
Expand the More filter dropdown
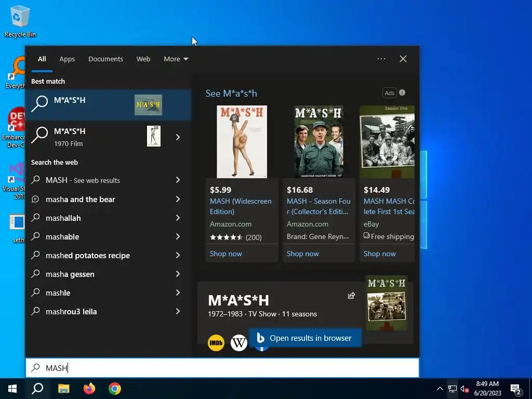click(x=176, y=59)
